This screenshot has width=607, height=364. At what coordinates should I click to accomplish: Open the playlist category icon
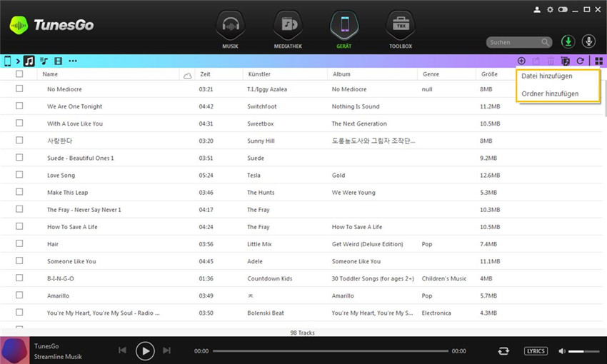pos(44,61)
